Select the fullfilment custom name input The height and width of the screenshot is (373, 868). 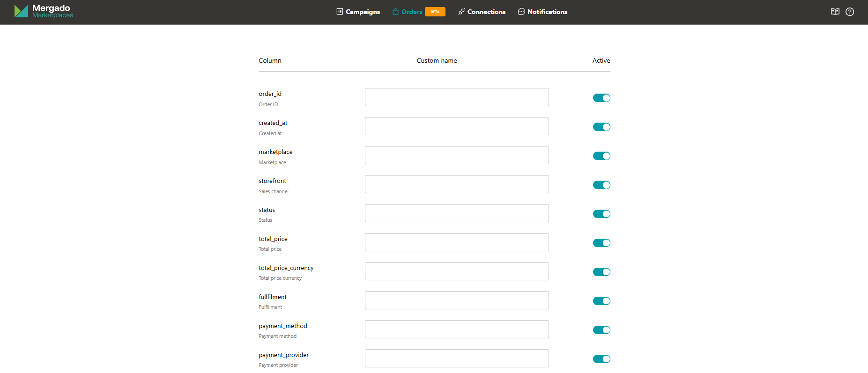(x=457, y=300)
